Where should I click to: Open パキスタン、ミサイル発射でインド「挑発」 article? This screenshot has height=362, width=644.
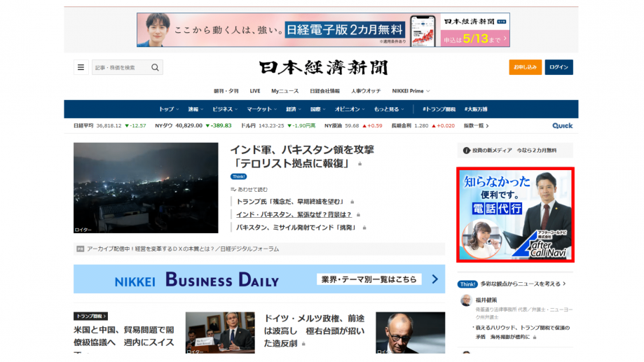click(296, 228)
